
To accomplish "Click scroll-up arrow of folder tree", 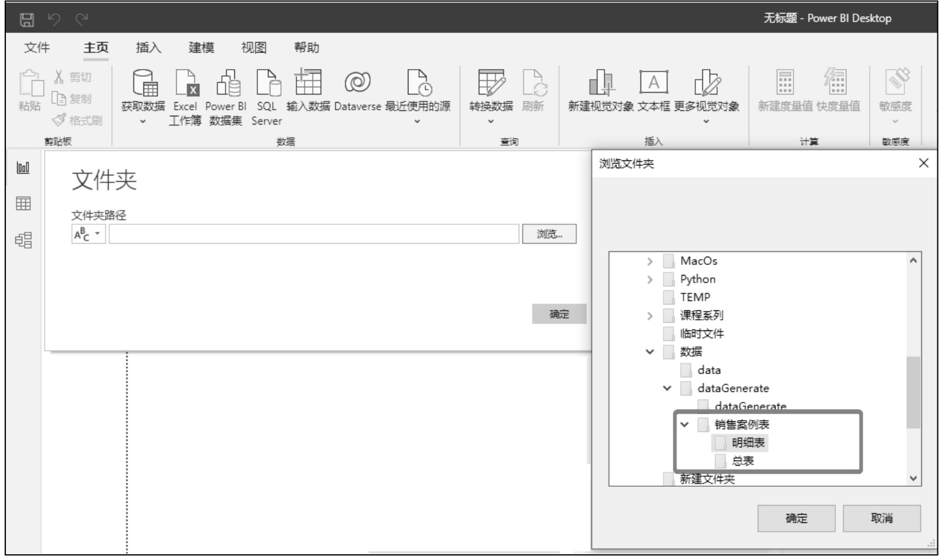I will point(913,261).
